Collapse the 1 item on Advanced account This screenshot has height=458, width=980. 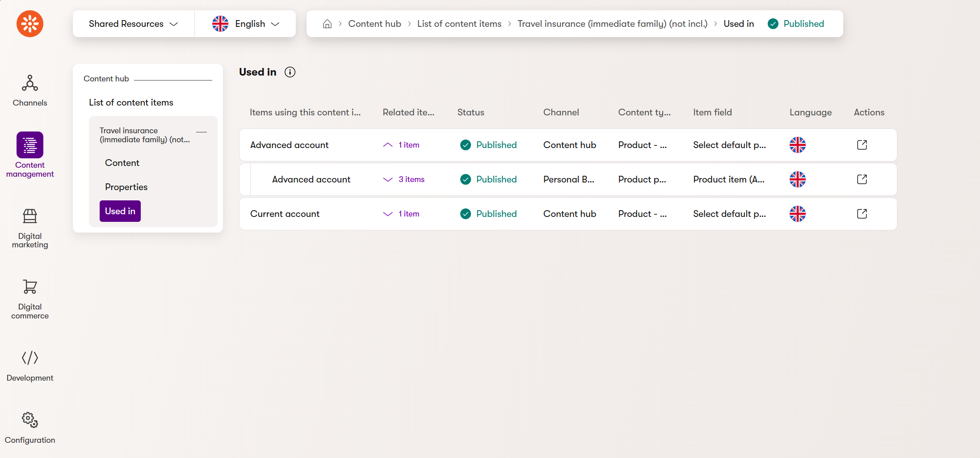click(x=400, y=145)
